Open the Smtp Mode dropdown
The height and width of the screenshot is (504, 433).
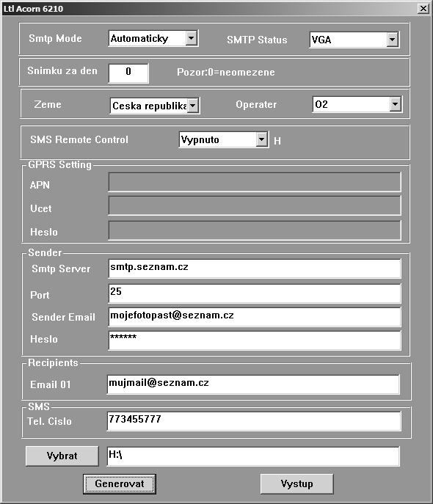pyautogui.click(x=153, y=39)
